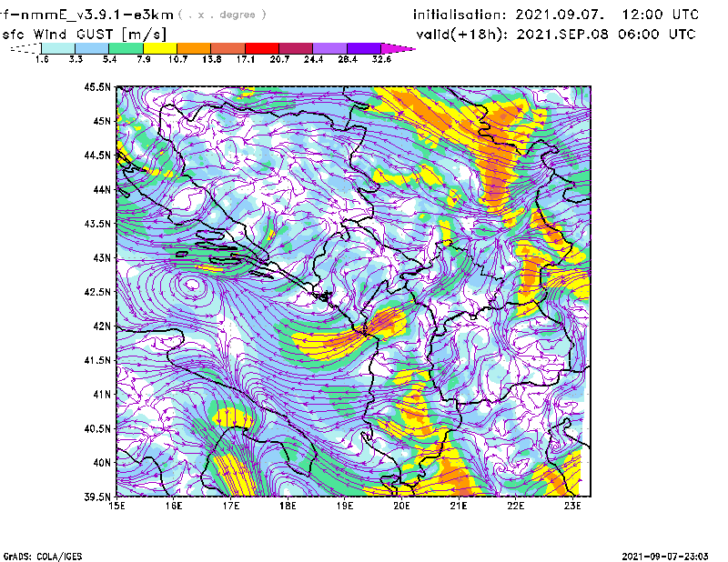
Task: Click the green legend swatch between 5.4 and 7.9
Action: click(126, 47)
